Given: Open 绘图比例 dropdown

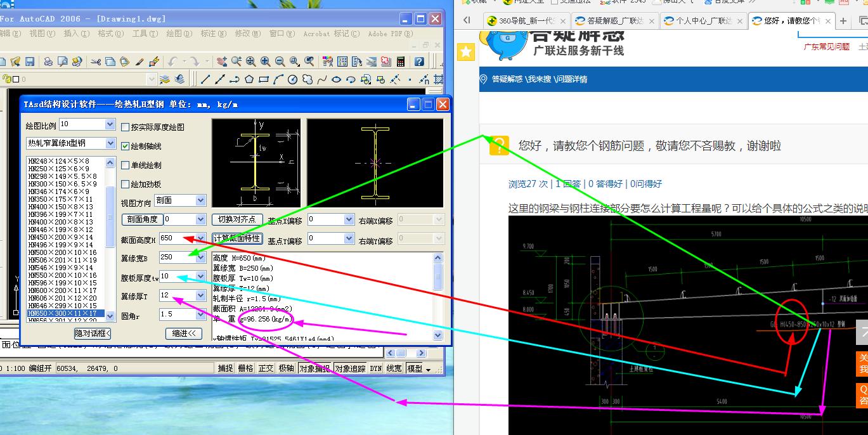Looking at the screenshot, I should coord(110,124).
